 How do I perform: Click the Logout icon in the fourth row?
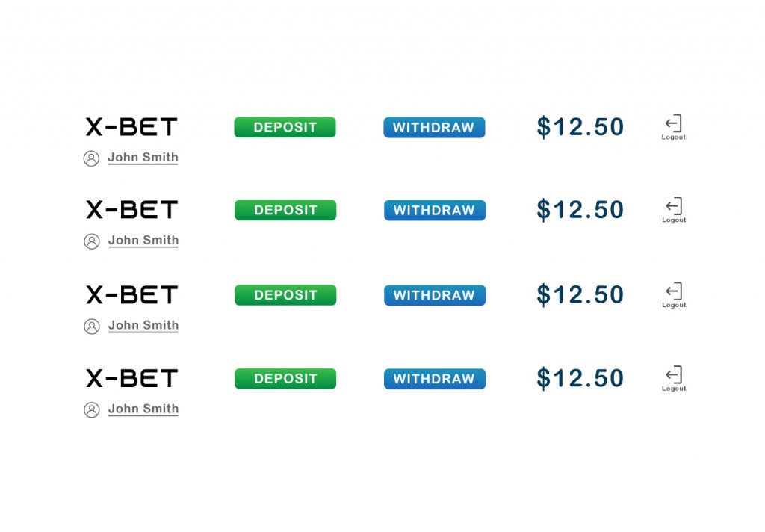tap(674, 374)
